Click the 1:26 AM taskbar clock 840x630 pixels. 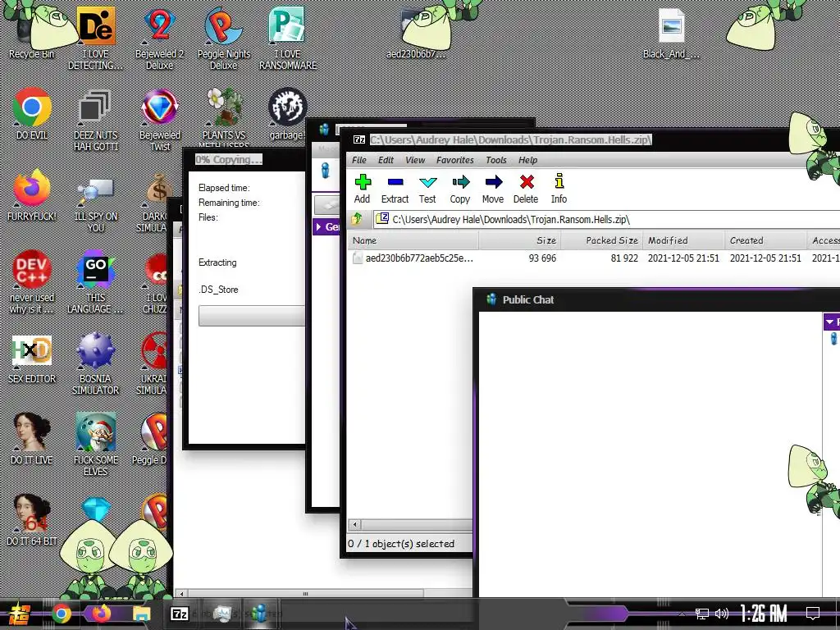(763, 614)
